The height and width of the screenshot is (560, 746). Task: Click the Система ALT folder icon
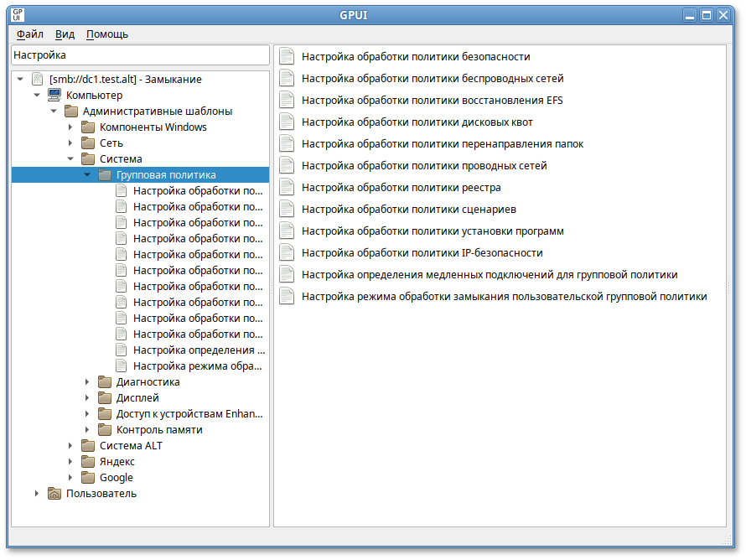tap(87, 446)
